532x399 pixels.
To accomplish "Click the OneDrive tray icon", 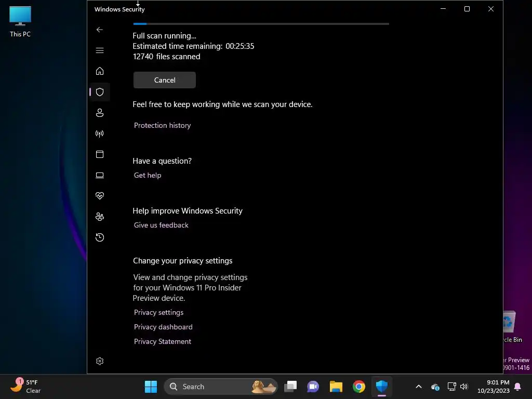I will click(x=435, y=387).
